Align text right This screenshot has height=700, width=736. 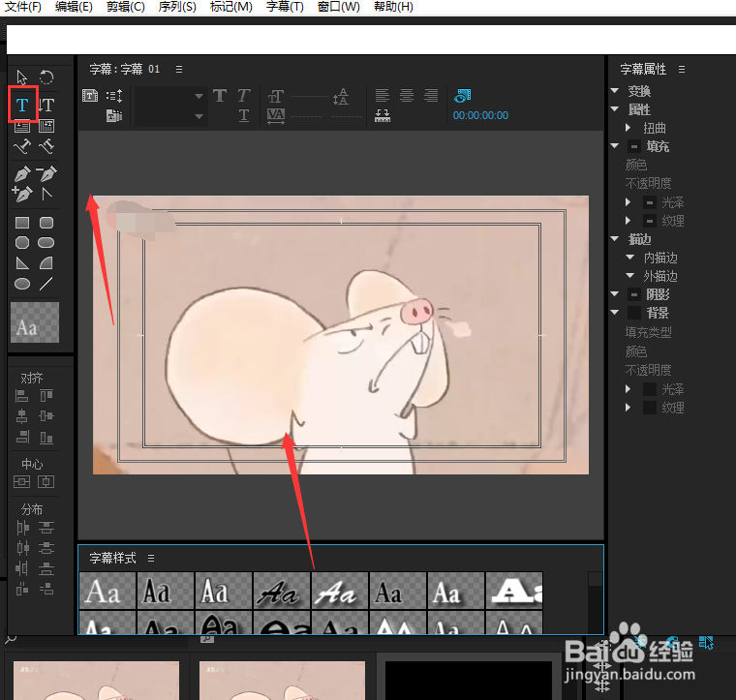point(431,95)
